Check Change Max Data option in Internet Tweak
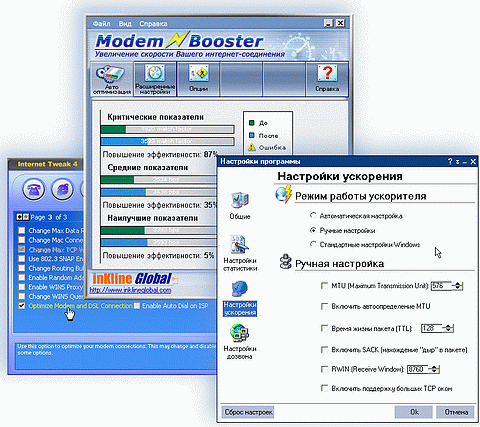 (22, 230)
